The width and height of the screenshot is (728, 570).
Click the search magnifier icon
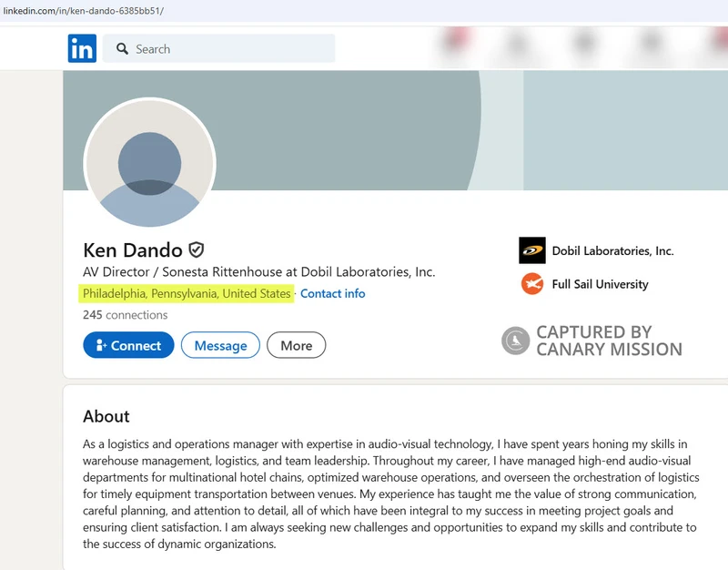[122, 49]
